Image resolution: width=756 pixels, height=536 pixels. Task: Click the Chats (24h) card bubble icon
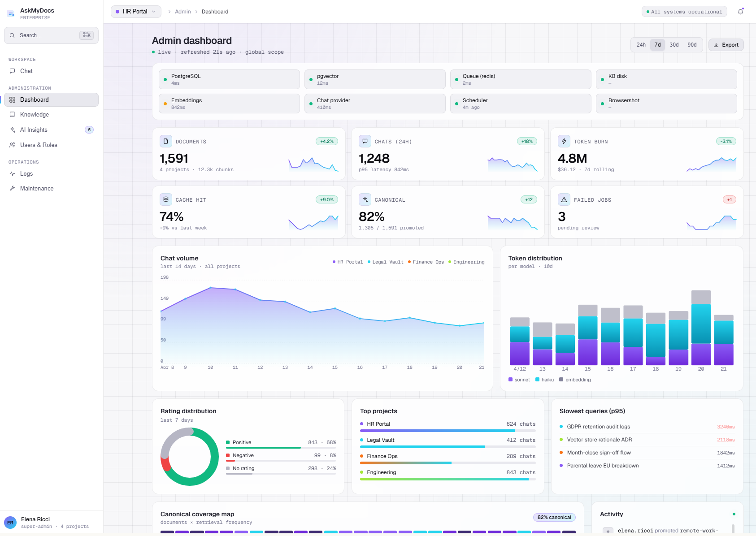pos(365,141)
